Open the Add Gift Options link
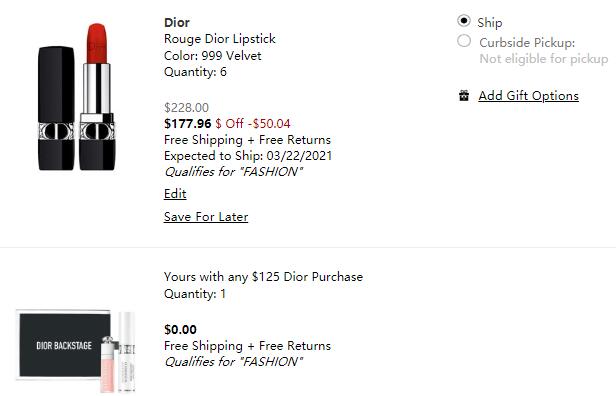The width and height of the screenshot is (616, 396). [x=528, y=96]
